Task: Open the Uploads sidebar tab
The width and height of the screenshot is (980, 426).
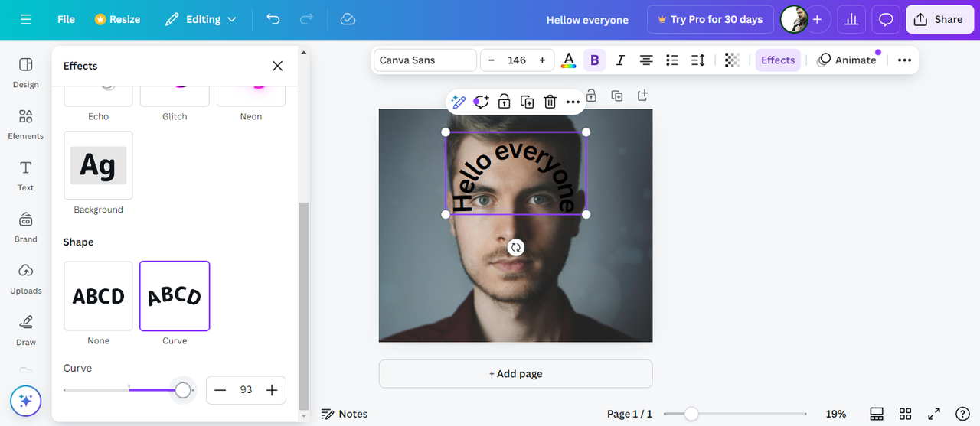Action: coord(26,278)
